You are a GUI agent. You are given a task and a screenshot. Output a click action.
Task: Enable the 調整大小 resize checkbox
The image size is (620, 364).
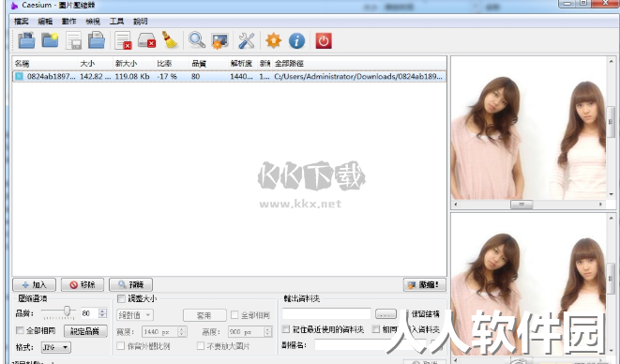pyautogui.click(x=121, y=298)
